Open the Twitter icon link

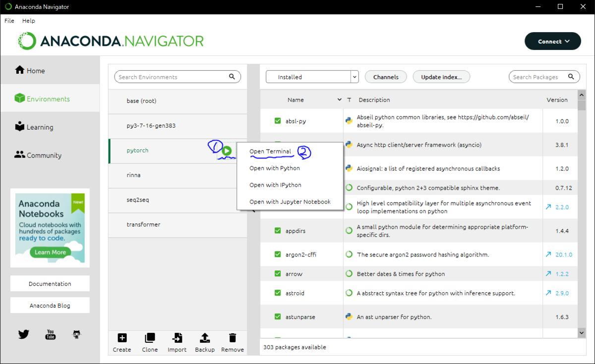pos(24,334)
